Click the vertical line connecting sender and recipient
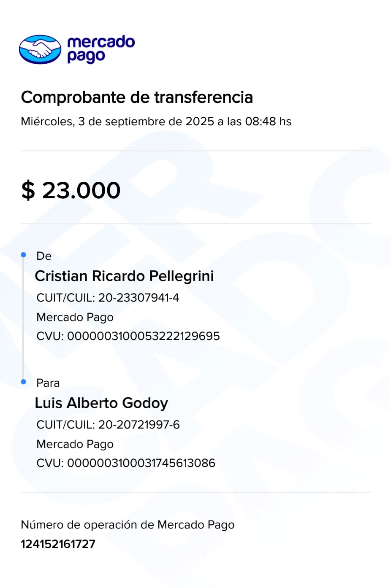Viewport: 391px width, 588px height. [23, 318]
